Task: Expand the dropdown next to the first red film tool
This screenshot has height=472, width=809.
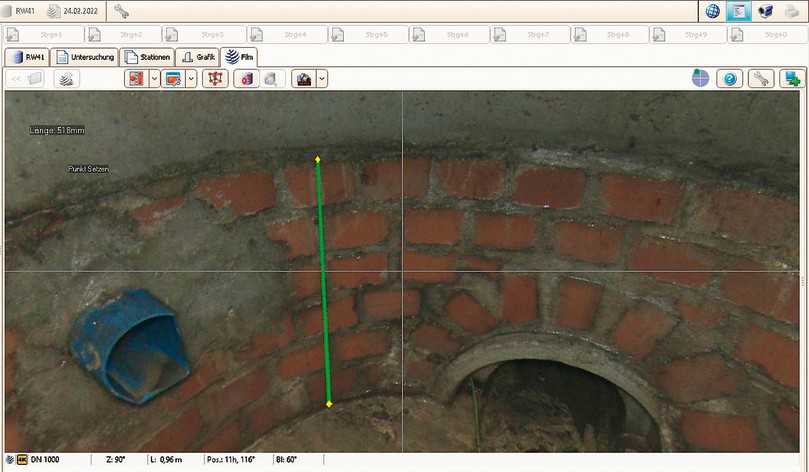Action: point(155,78)
